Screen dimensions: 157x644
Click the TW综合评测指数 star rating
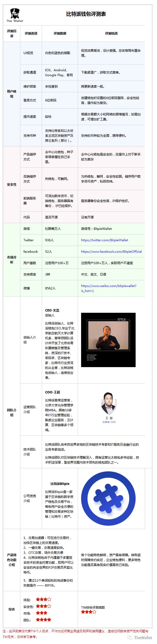tap(89, 612)
